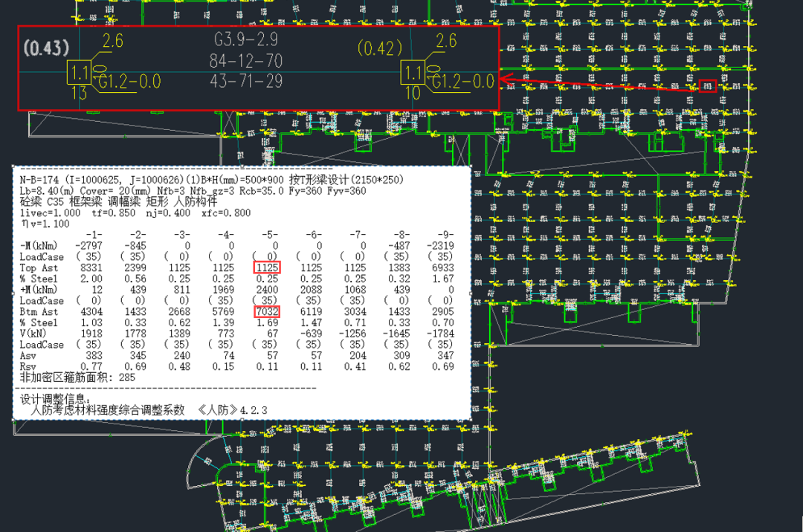Select steel percentage 2.00
The image size is (803, 532).
click(x=91, y=279)
